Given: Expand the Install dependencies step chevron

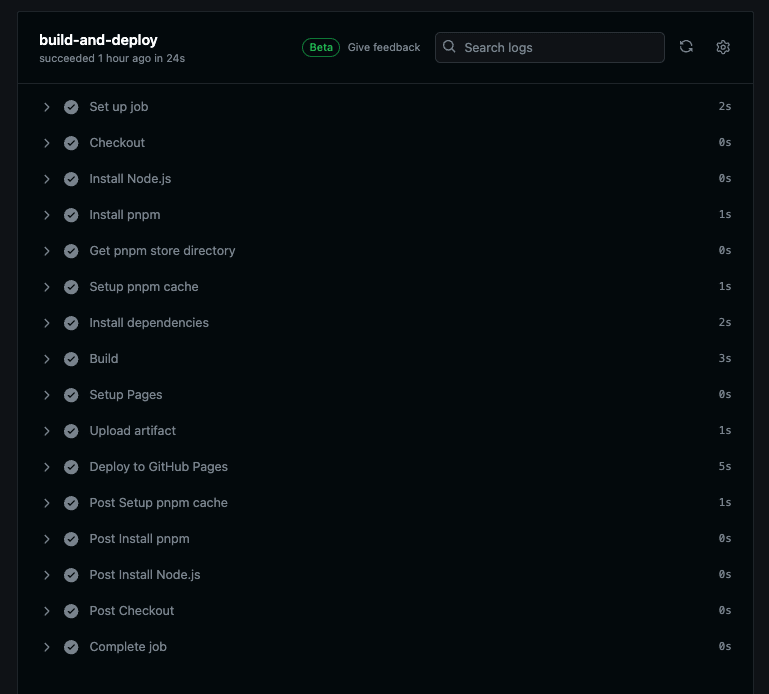Looking at the screenshot, I should (47, 323).
